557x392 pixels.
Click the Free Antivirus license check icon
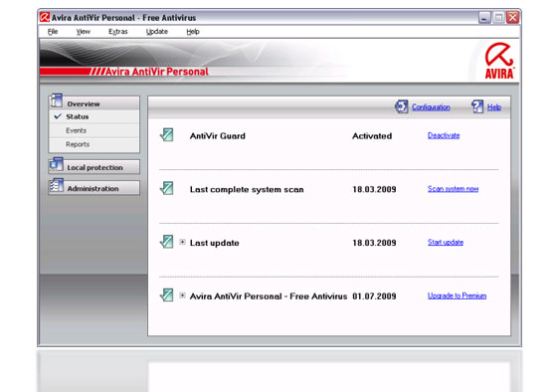(167, 294)
